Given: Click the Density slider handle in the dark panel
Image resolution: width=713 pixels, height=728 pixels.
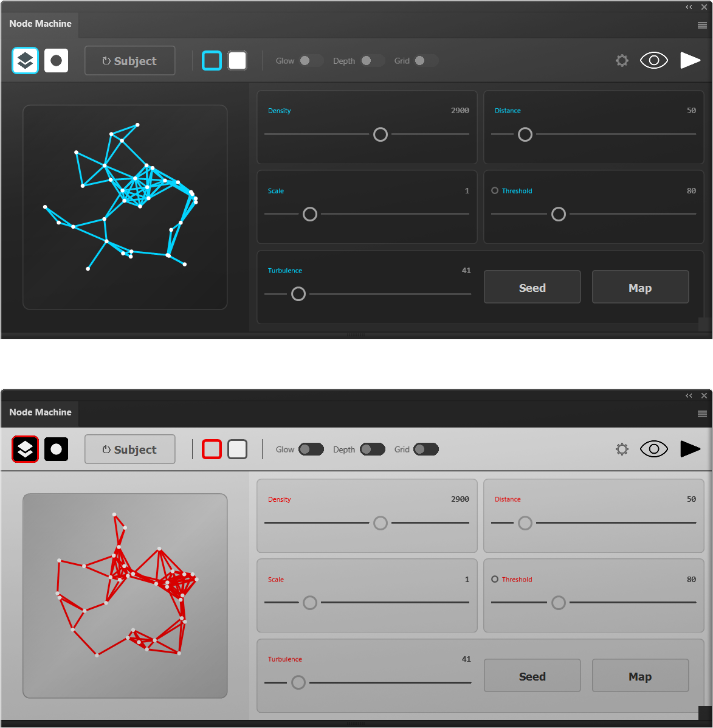Looking at the screenshot, I should [x=381, y=134].
